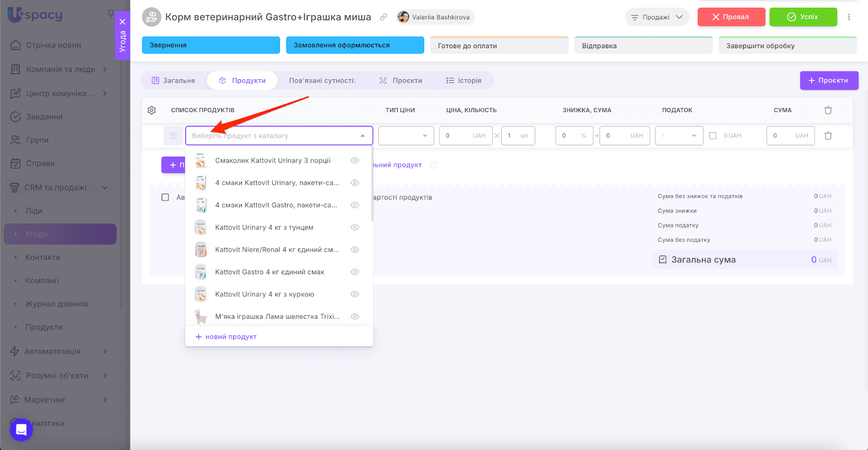Select Контакти in CRM submenu
This screenshot has width=868, height=450.
(x=43, y=258)
